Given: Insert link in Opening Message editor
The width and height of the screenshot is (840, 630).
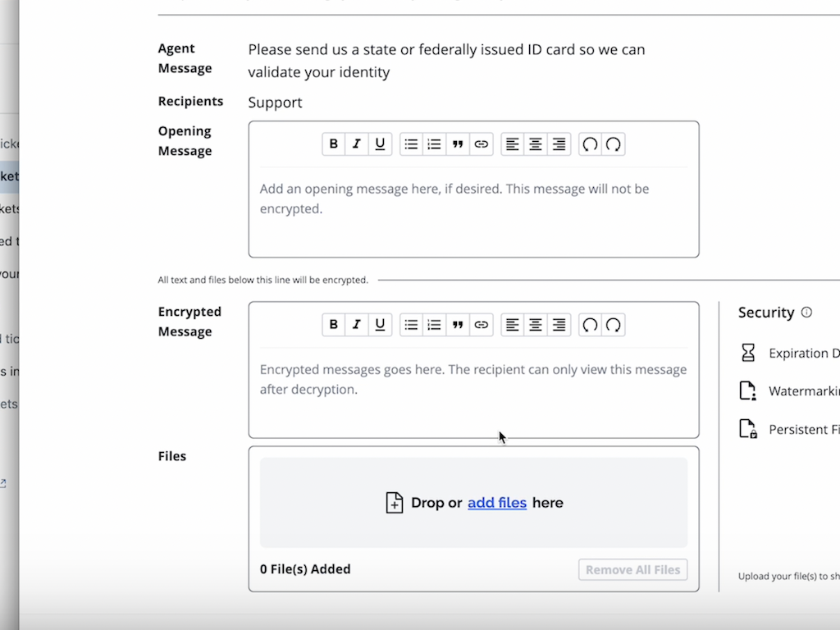Looking at the screenshot, I should 482,144.
